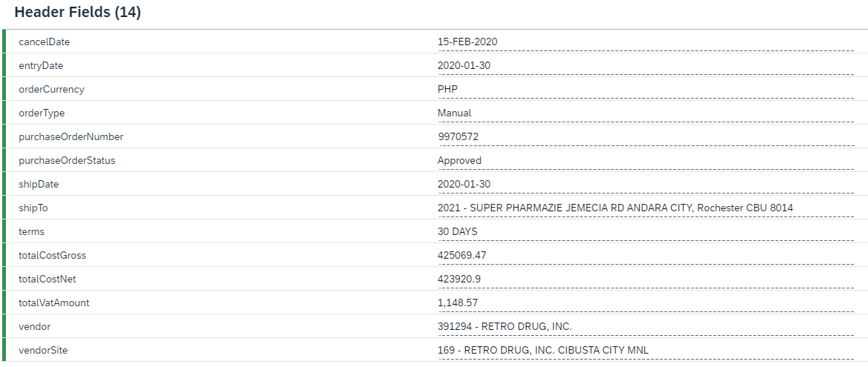Select the vendorSite row label
The width and height of the screenshot is (868, 367).
(x=43, y=351)
